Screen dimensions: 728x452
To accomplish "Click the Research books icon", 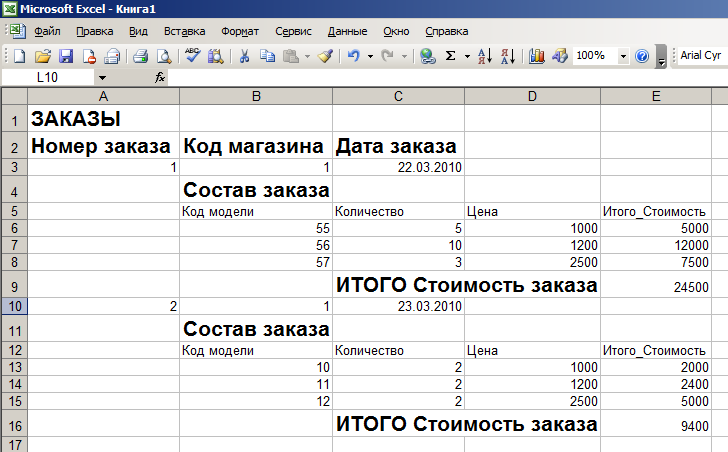I will coord(215,56).
